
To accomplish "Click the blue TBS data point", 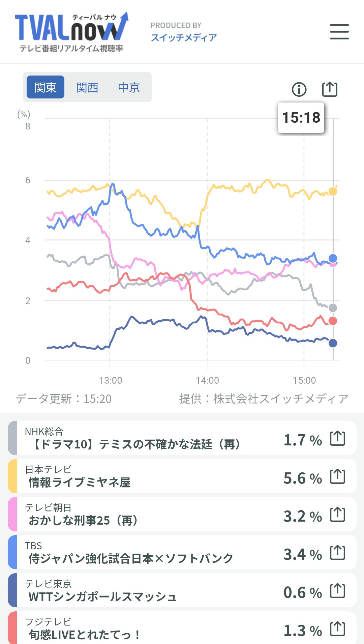I will pos(333,258).
